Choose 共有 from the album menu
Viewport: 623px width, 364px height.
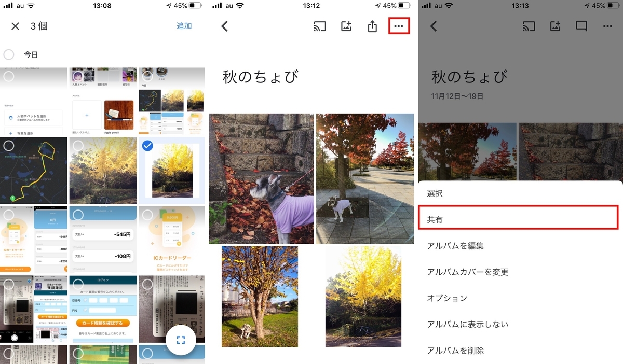pos(518,218)
